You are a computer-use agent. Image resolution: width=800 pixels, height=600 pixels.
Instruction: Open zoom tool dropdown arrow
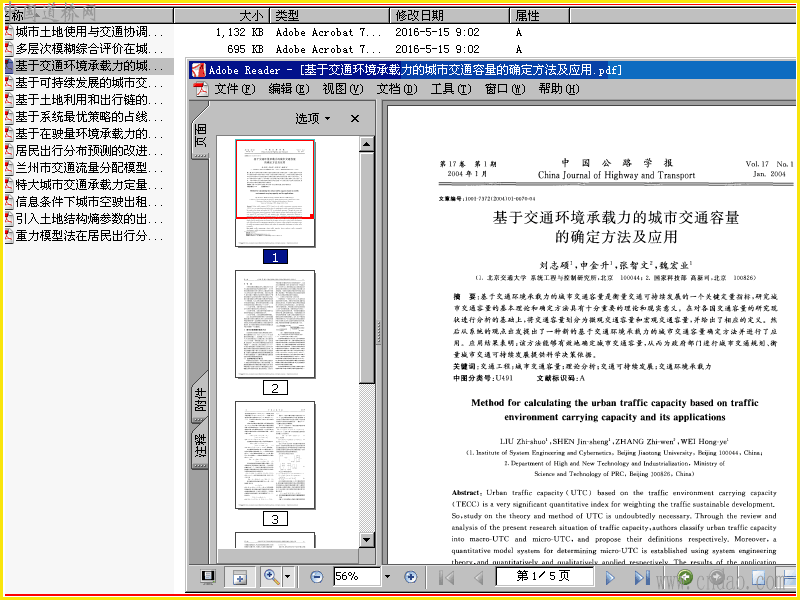point(287,577)
